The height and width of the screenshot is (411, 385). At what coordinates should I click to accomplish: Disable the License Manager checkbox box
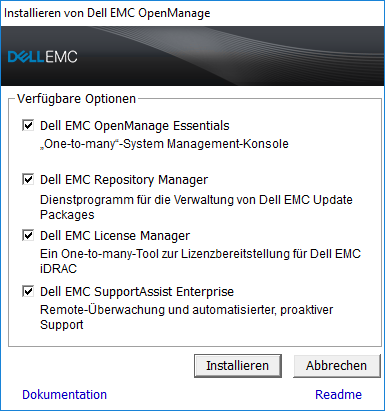click(x=28, y=235)
